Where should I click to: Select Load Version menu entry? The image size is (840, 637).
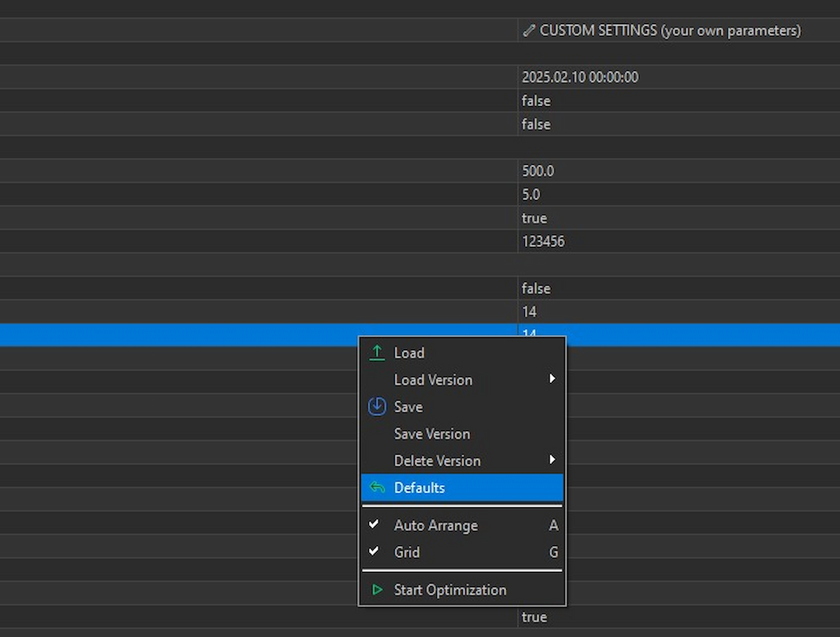point(433,380)
